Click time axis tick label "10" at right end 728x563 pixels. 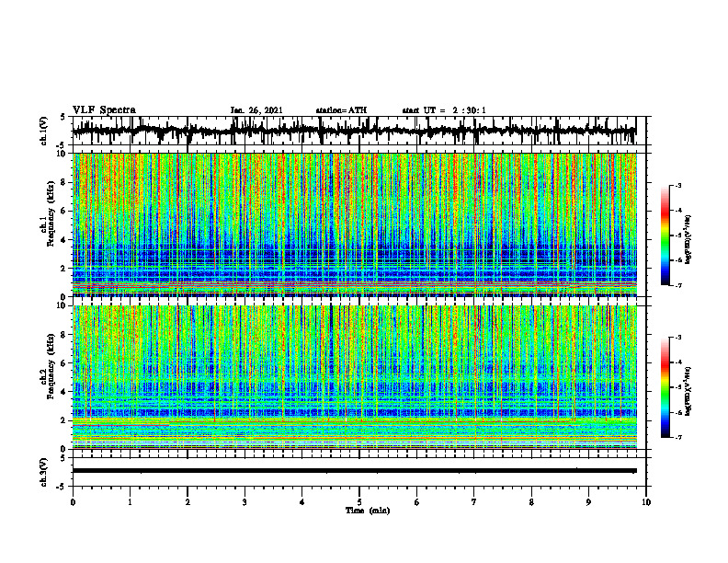click(646, 502)
